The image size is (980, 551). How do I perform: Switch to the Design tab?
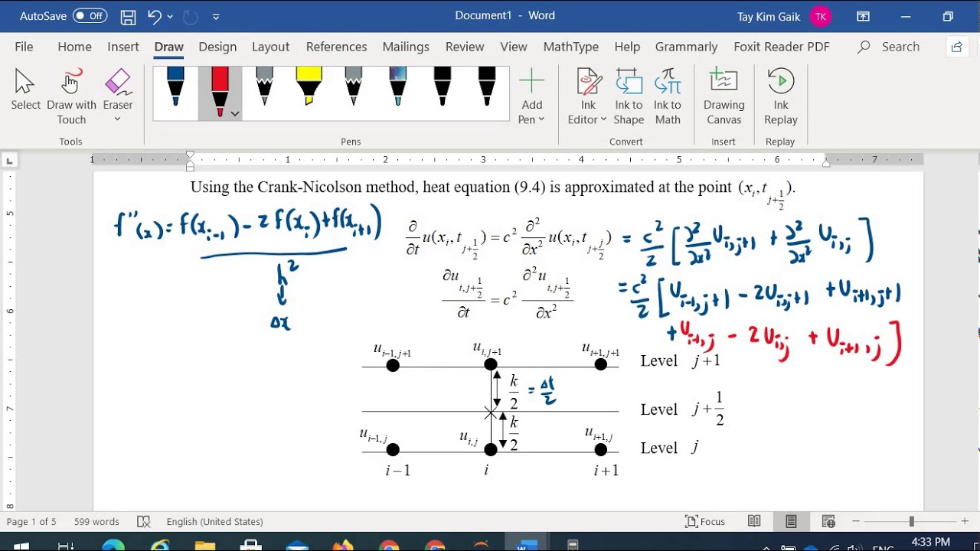click(x=217, y=47)
